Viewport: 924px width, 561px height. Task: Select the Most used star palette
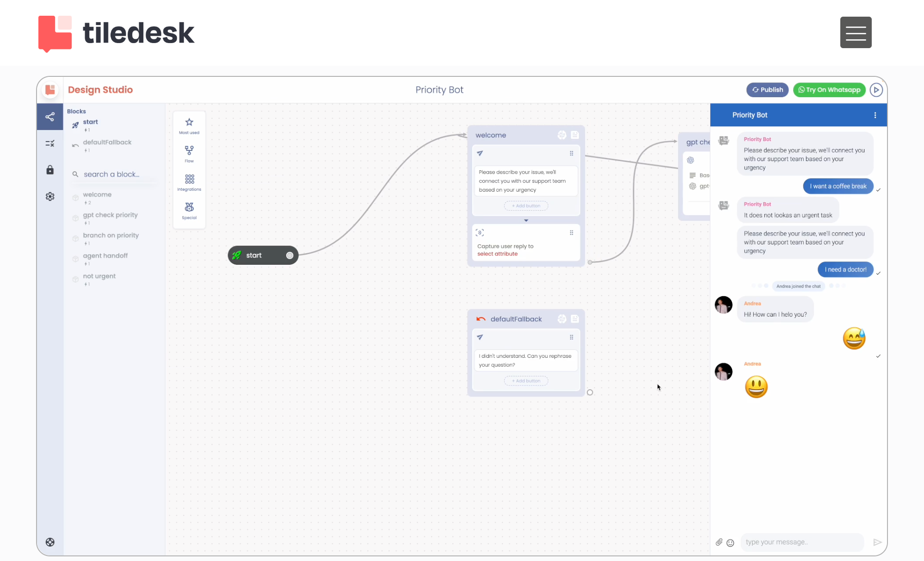tap(189, 125)
